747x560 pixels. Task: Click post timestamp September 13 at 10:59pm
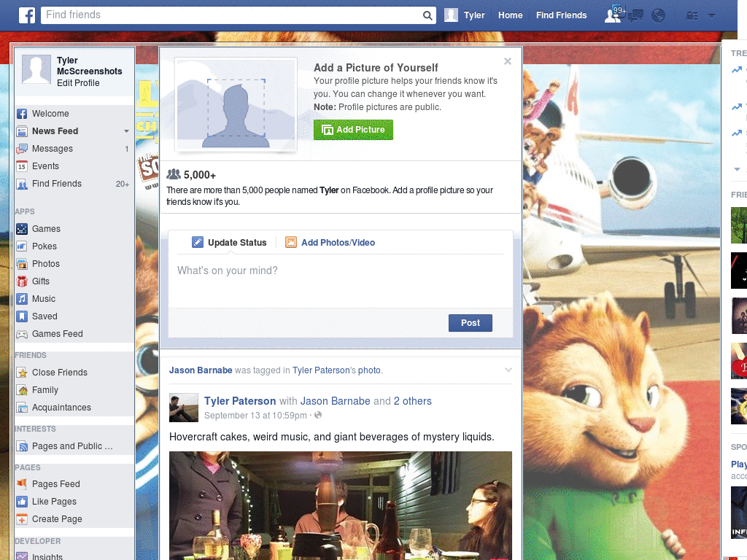pos(255,415)
